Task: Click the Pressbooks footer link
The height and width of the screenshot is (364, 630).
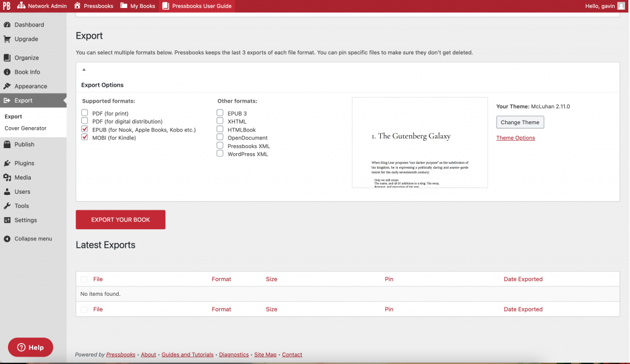Action: 121,355
